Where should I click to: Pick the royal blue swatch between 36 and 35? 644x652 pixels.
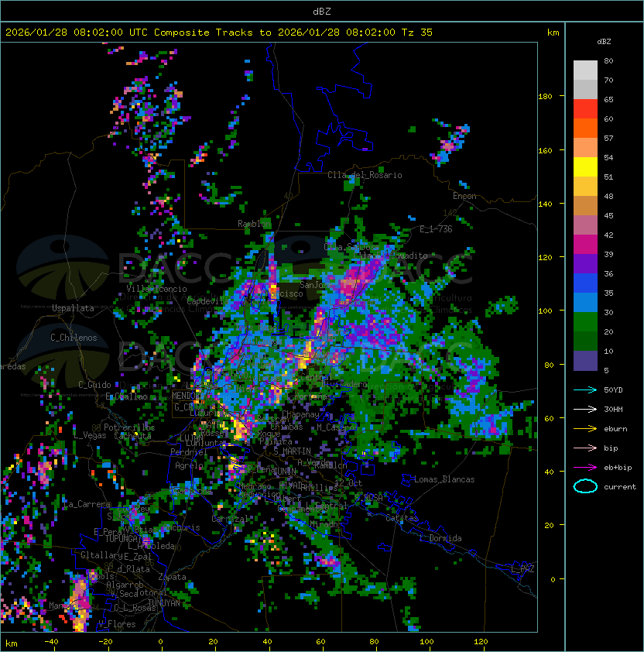585,283
